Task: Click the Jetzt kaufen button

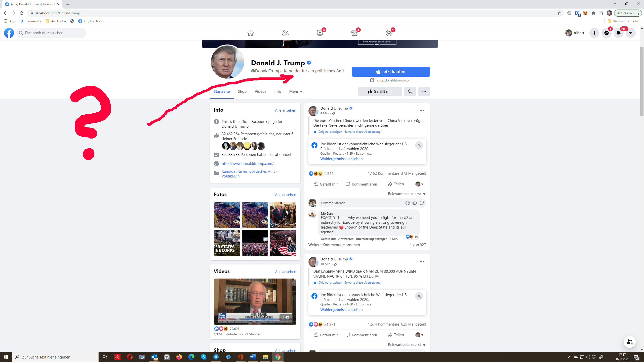Action: [x=391, y=72]
